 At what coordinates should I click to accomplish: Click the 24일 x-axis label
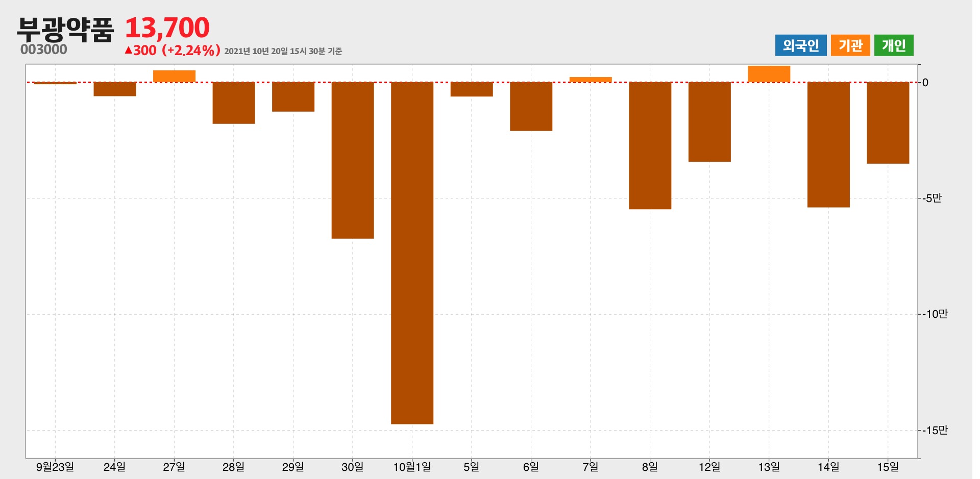click(115, 467)
